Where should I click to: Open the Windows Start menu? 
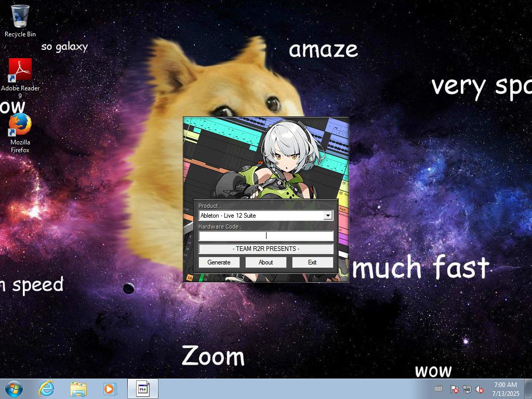pyautogui.click(x=14, y=389)
